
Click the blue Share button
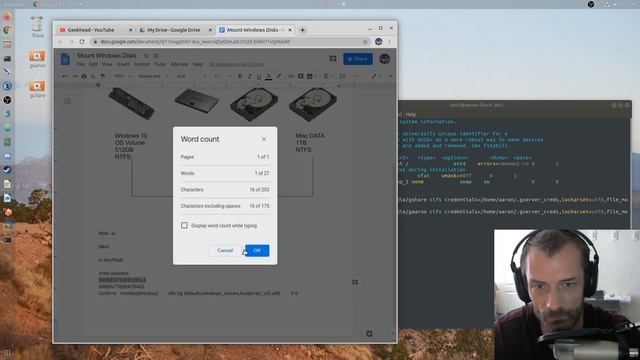(358, 59)
